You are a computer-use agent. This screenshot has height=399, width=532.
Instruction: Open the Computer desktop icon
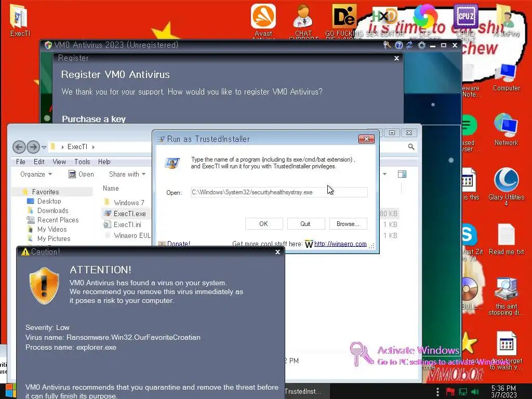[x=506, y=77]
